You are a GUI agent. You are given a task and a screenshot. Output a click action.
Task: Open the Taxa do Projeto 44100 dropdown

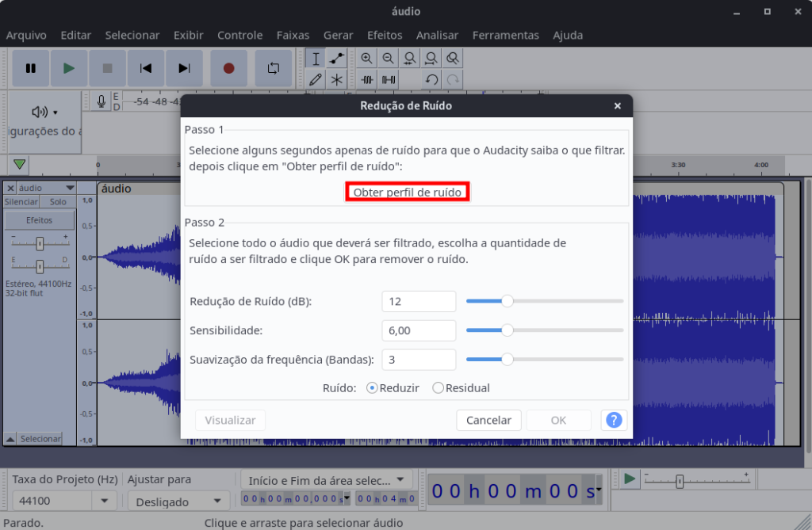pyautogui.click(x=104, y=501)
